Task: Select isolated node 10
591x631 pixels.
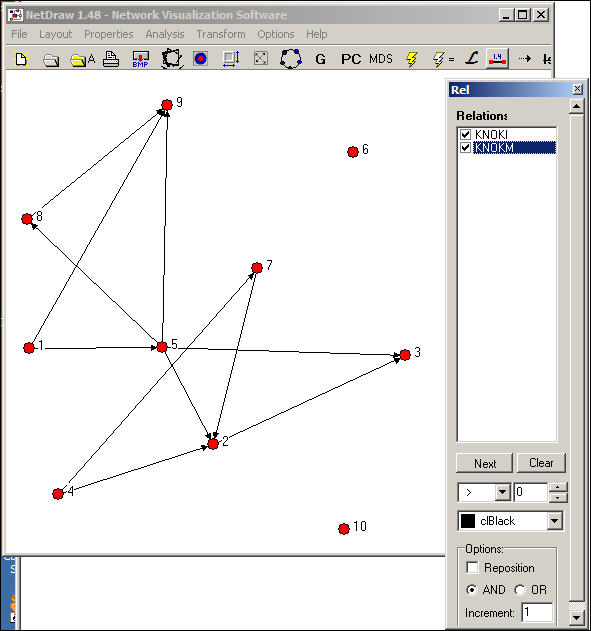Action: point(344,529)
